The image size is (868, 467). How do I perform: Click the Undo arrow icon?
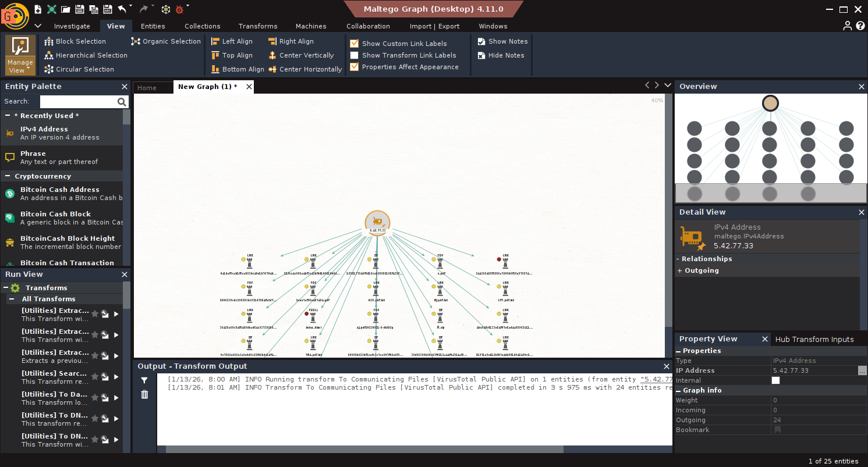click(122, 9)
